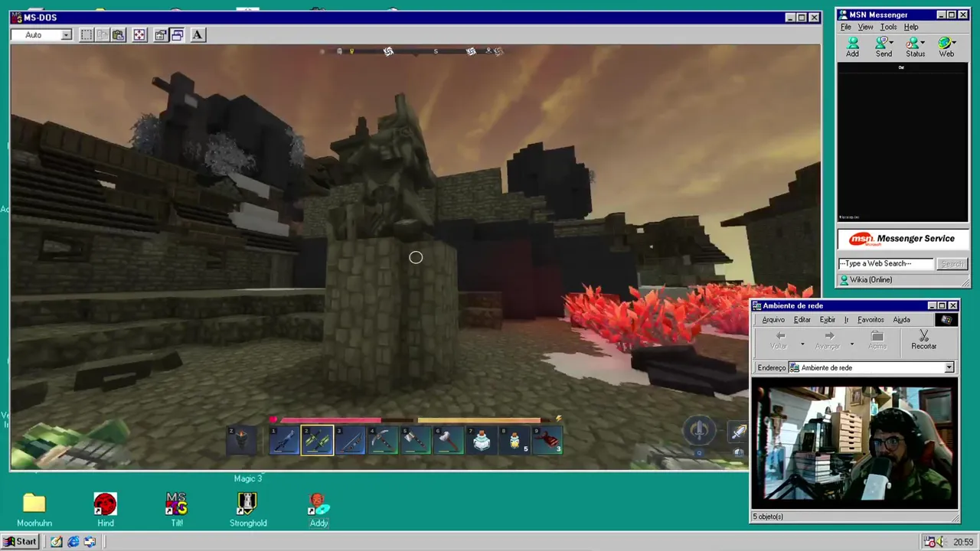The image size is (980, 551).
Task: Open the Exibir menu in Ambiente de rede
Action: point(828,320)
